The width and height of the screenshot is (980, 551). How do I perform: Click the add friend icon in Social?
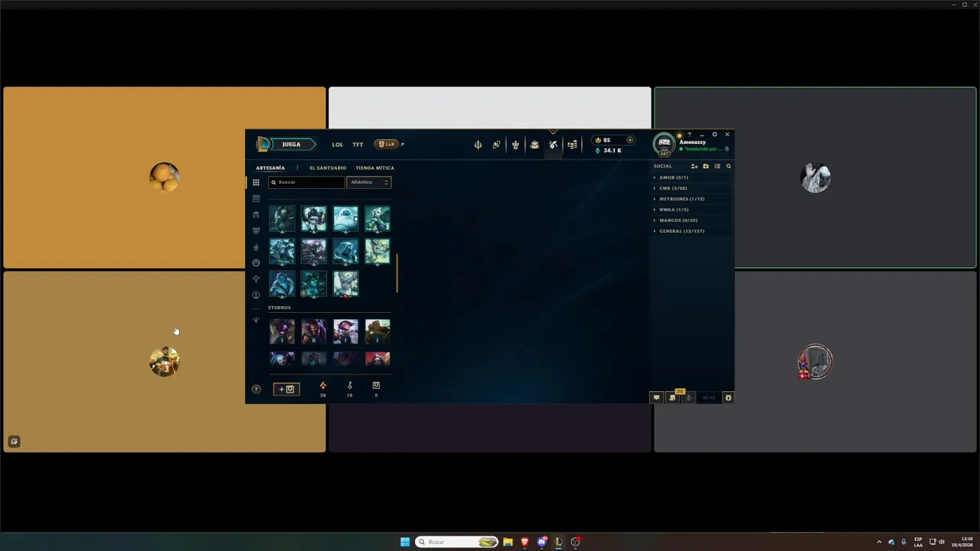click(x=694, y=166)
